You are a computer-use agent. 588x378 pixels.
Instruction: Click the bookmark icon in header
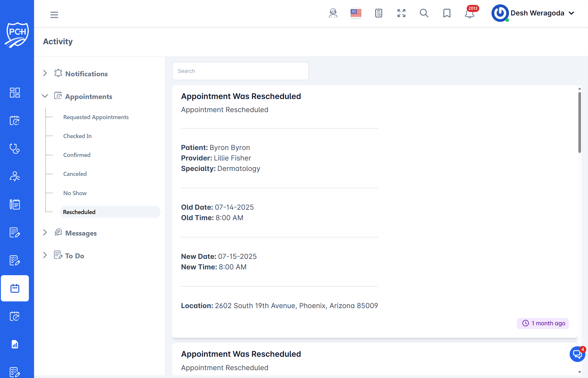pos(447,13)
